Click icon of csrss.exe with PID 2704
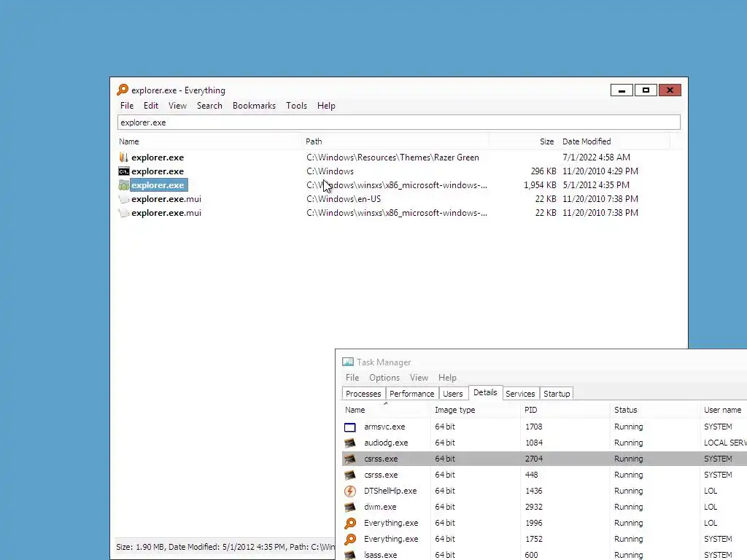 pyautogui.click(x=350, y=459)
